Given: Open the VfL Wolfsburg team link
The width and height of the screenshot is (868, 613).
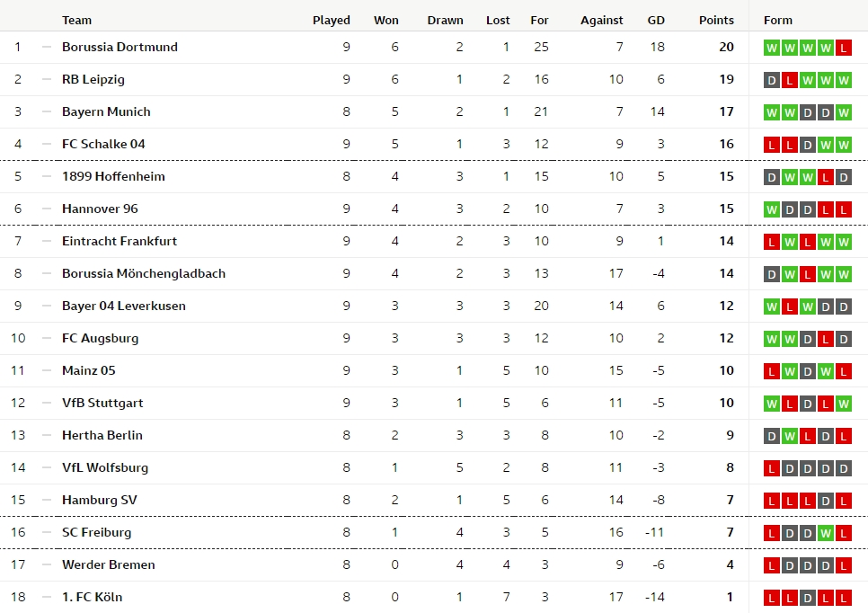Looking at the screenshot, I should pos(105,467).
